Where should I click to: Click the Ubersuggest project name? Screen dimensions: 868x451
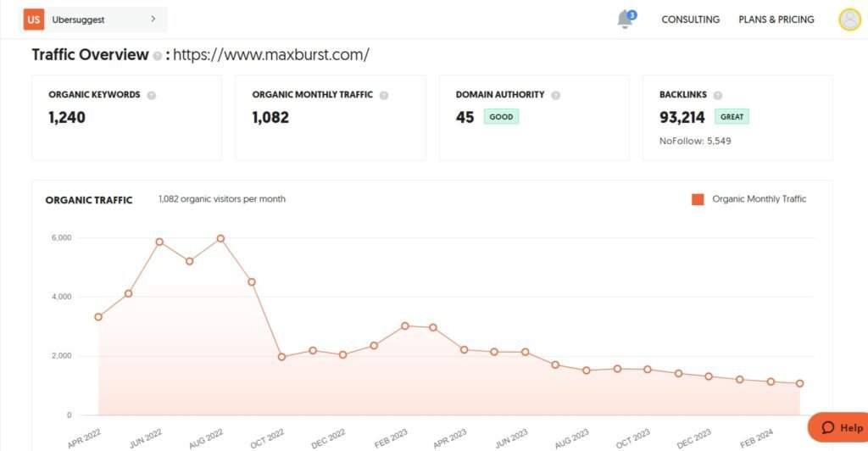coord(78,19)
